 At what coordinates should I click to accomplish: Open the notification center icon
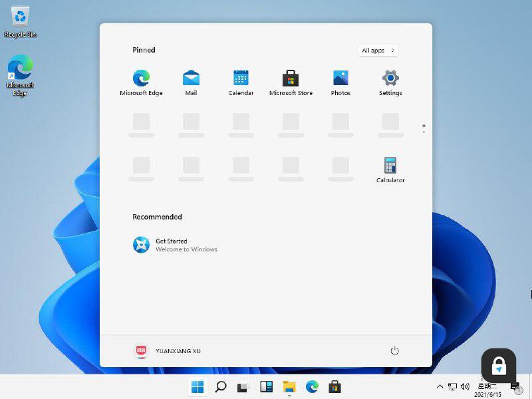click(515, 387)
